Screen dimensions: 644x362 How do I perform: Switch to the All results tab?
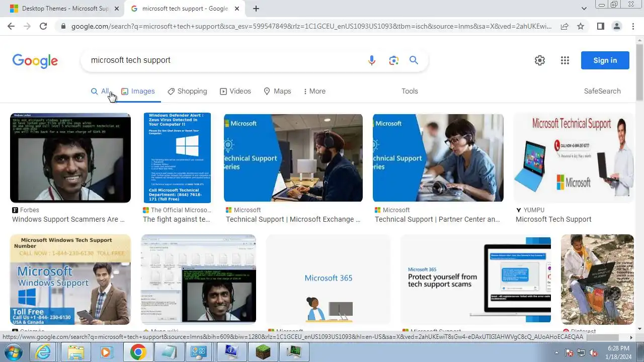(x=100, y=91)
